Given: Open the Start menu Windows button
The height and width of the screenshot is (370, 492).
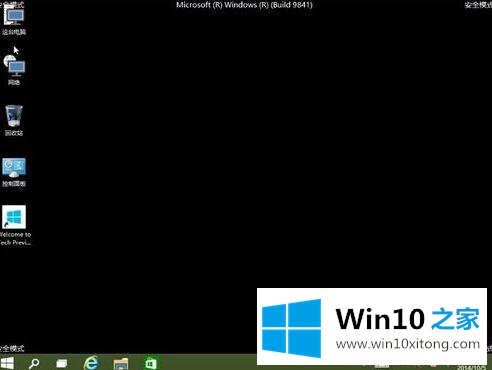Looking at the screenshot, I should pyautogui.click(x=7, y=363).
